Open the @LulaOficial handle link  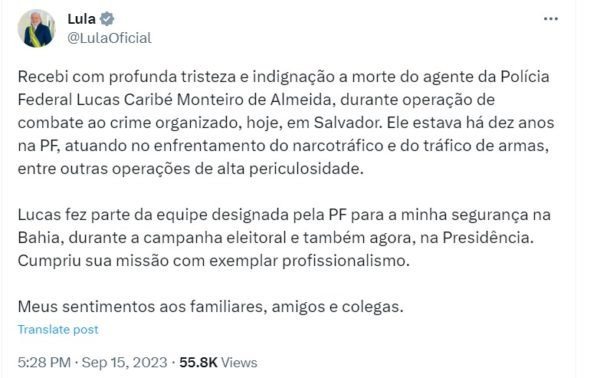[x=109, y=38]
